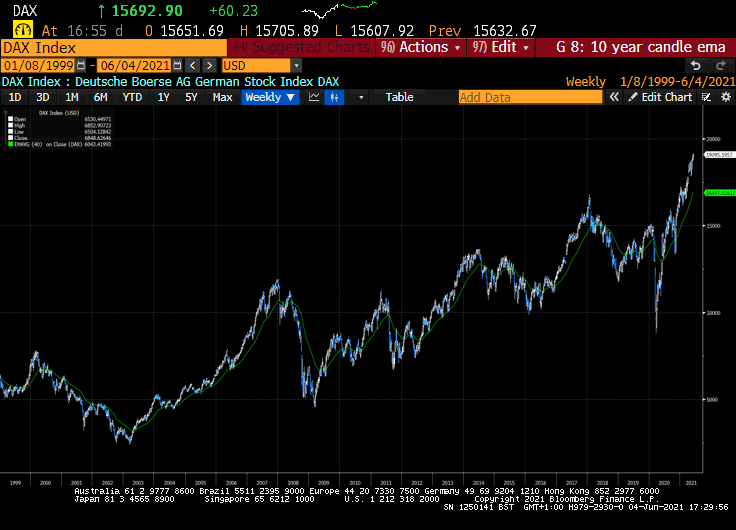Click the DAX Index security field
The height and width of the screenshot is (530, 736).
pos(114,47)
